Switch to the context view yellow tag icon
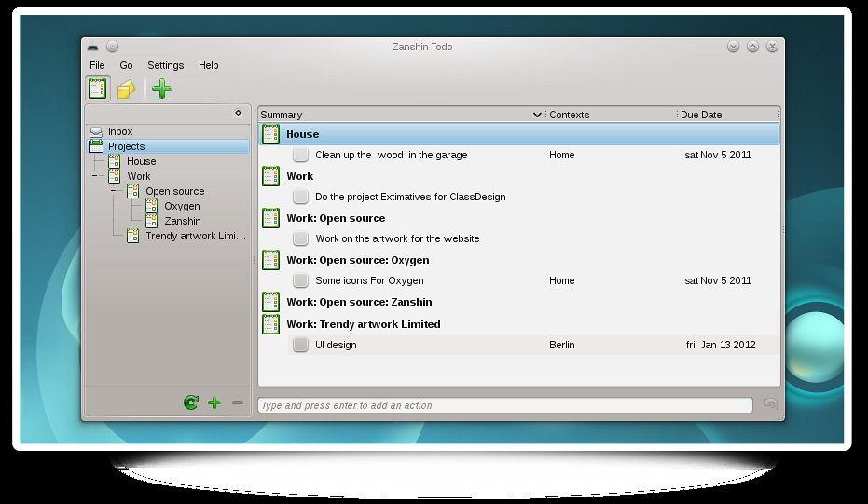 tap(126, 89)
